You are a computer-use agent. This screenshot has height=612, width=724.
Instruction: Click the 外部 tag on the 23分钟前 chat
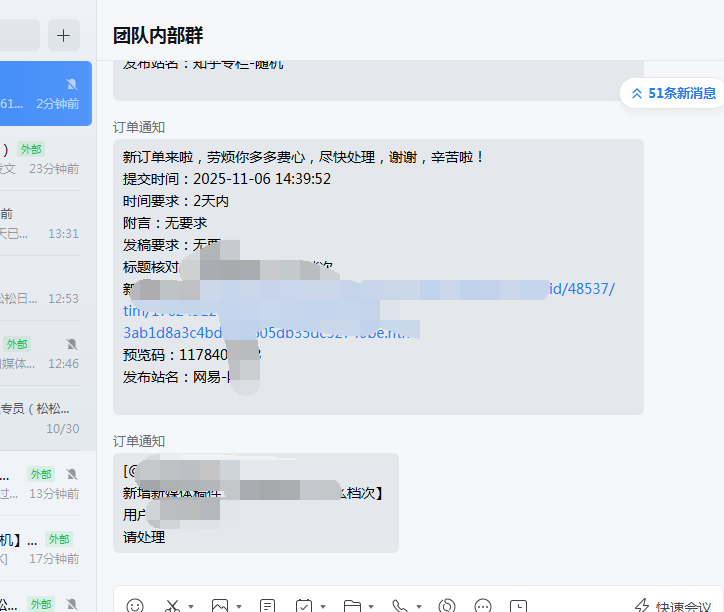click(31, 149)
